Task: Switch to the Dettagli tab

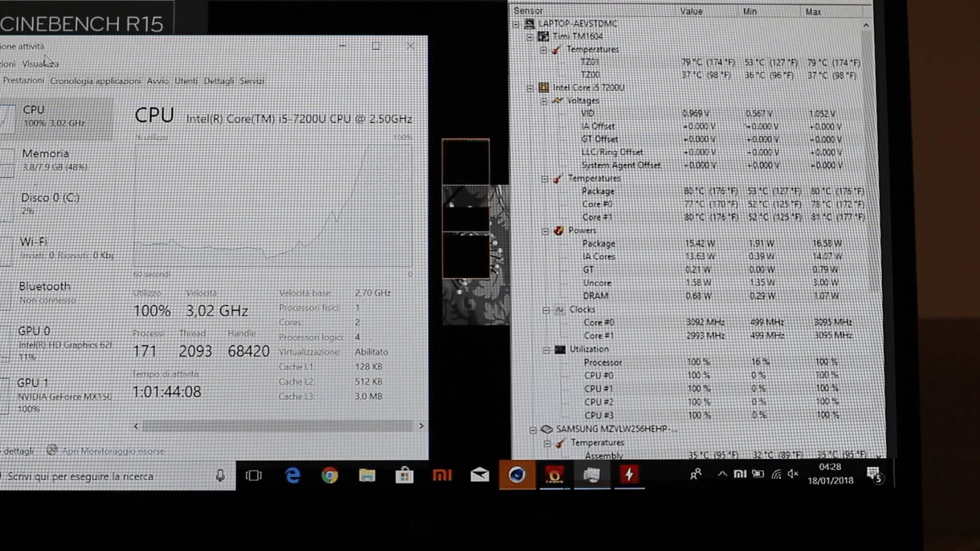Action: click(218, 81)
